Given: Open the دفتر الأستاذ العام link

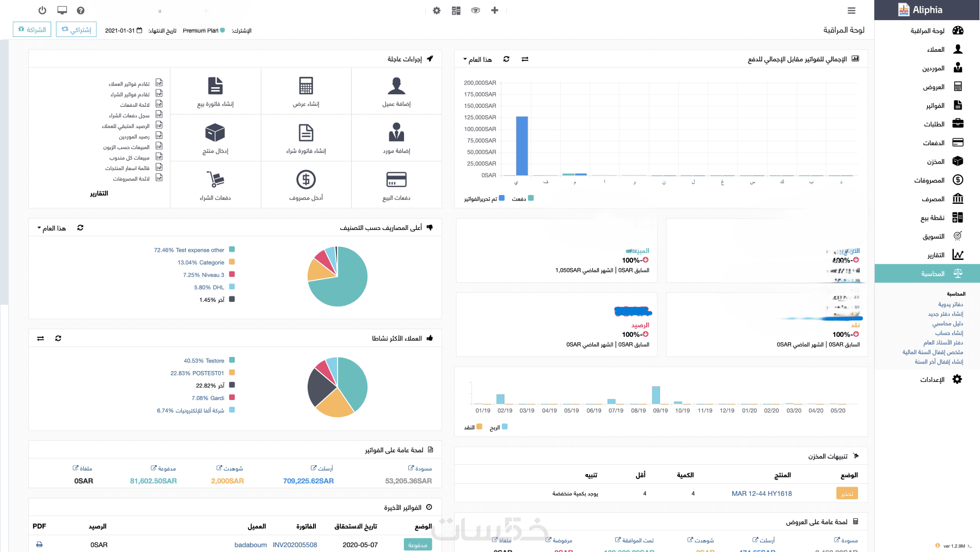Looking at the screenshot, I should [x=943, y=342].
